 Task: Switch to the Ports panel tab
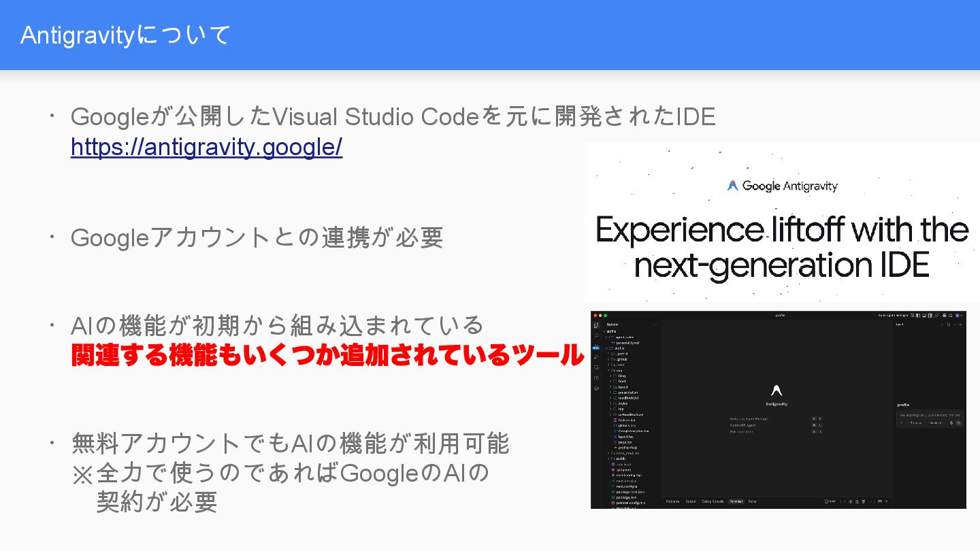tap(752, 501)
